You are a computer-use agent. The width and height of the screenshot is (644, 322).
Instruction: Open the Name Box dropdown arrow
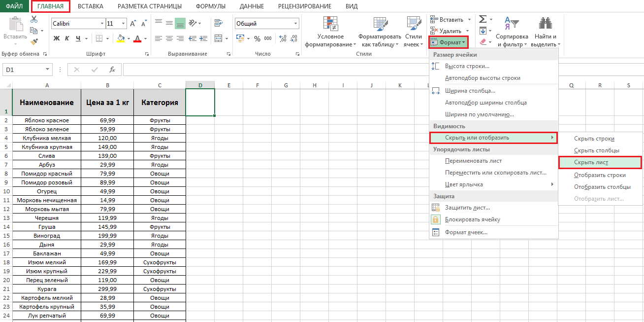(x=47, y=70)
